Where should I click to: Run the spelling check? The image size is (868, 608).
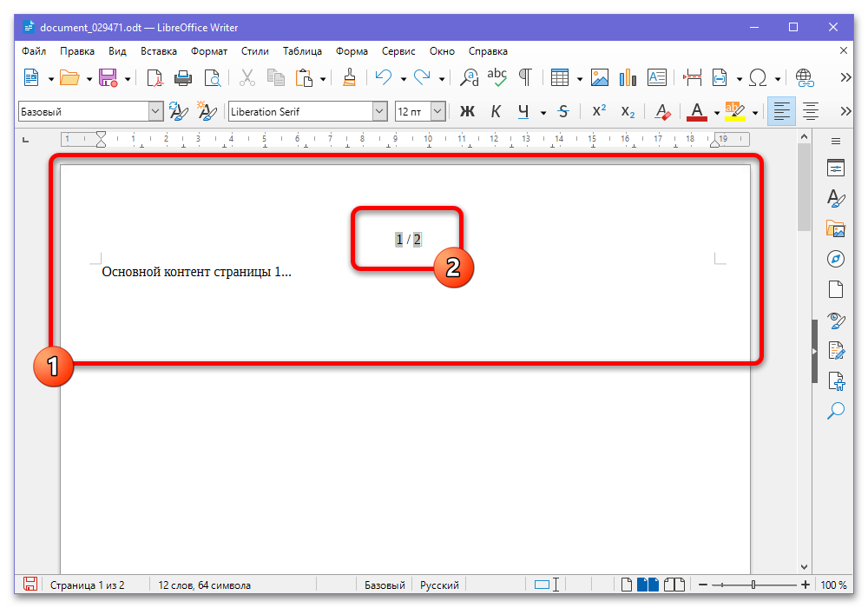pyautogui.click(x=497, y=77)
